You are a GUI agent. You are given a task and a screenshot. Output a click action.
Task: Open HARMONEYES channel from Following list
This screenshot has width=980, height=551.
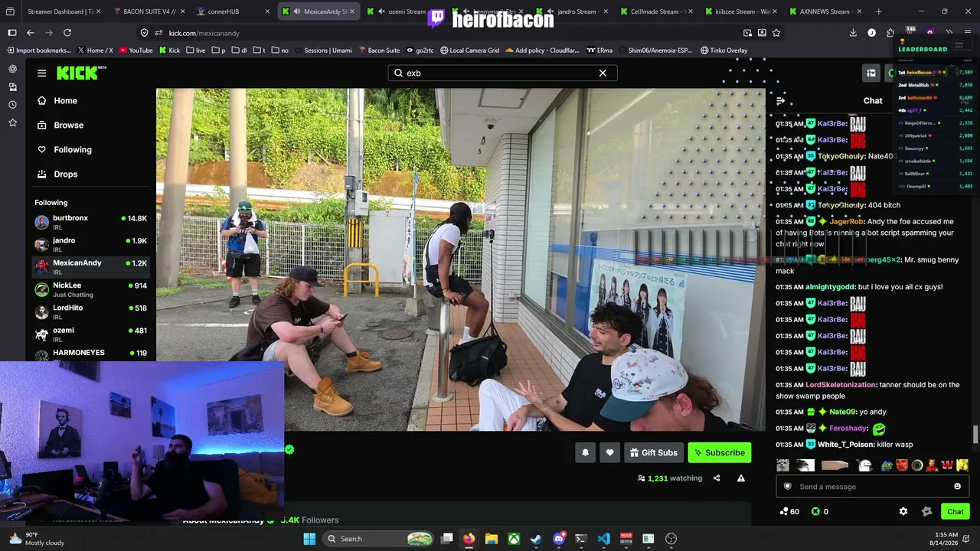tap(91, 354)
